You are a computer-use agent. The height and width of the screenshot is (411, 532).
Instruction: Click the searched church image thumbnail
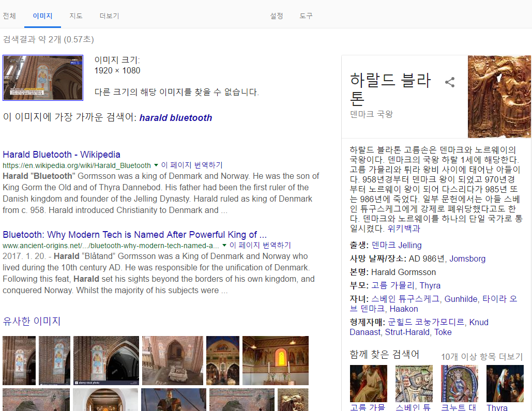click(43, 78)
